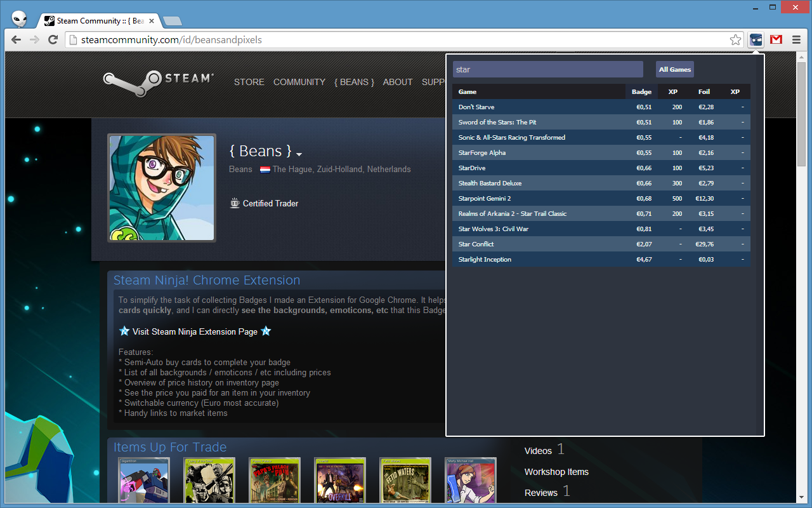Go back to the previous page
The height and width of the screenshot is (508, 812).
[x=16, y=40]
